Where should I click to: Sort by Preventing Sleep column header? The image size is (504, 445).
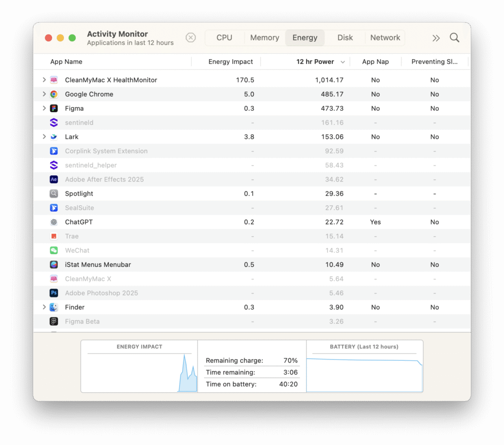pos(435,62)
